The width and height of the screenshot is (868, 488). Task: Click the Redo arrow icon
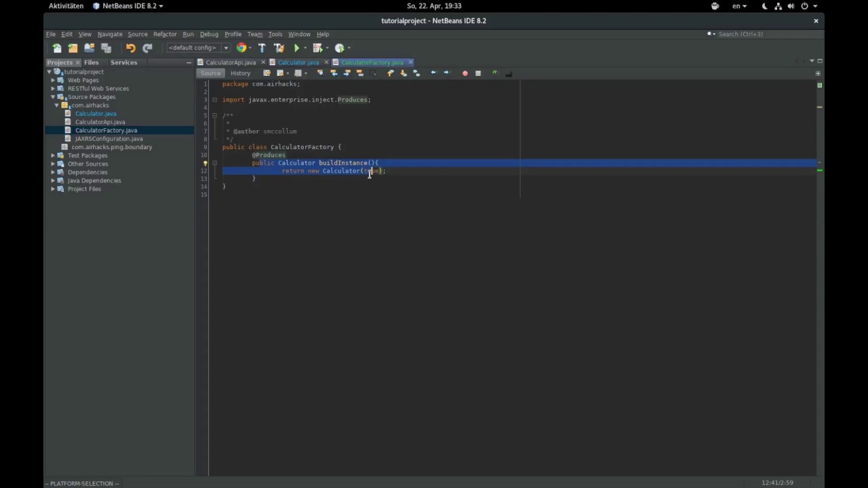[147, 48]
